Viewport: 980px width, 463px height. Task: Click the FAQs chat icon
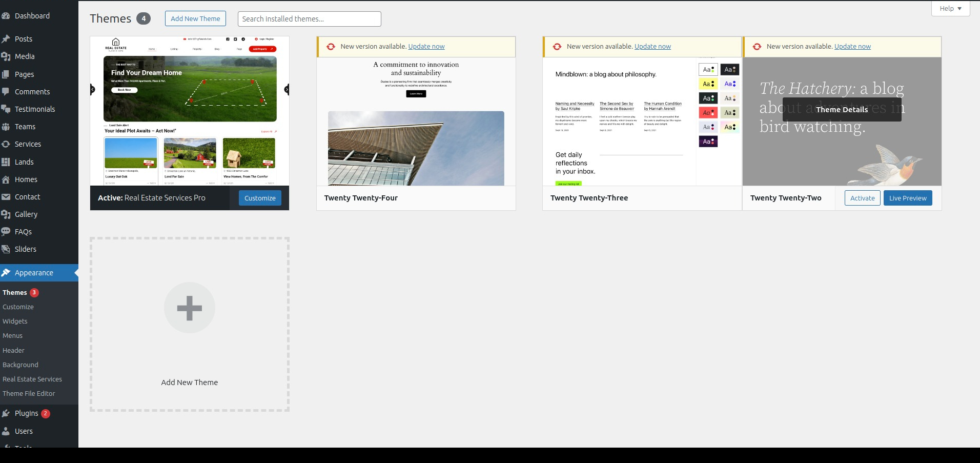coord(6,232)
